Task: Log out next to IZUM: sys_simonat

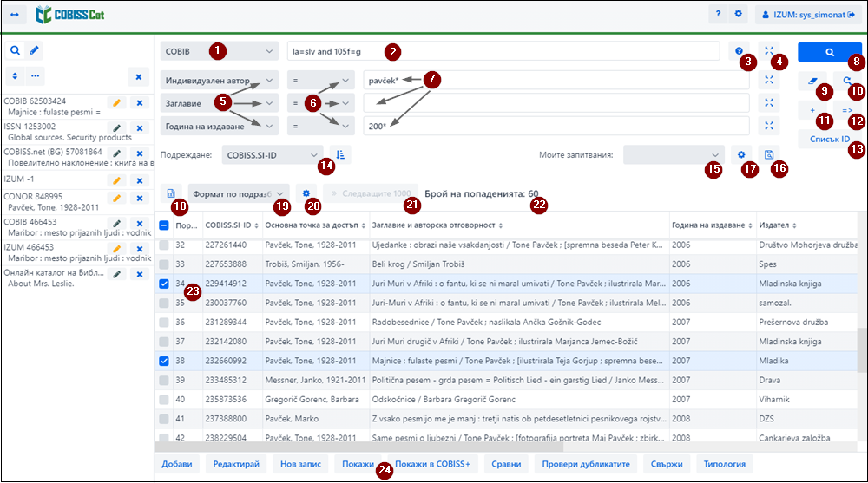Action: point(851,15)
